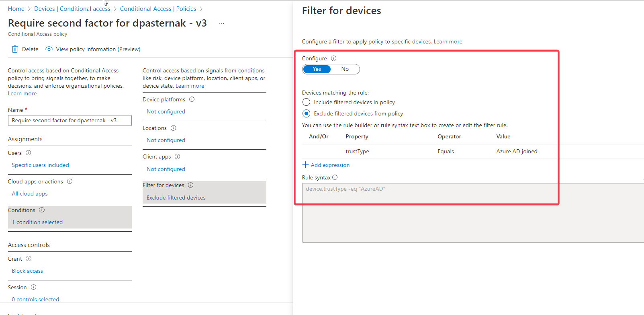Select Include filtered devices in policy

(307, 102)
